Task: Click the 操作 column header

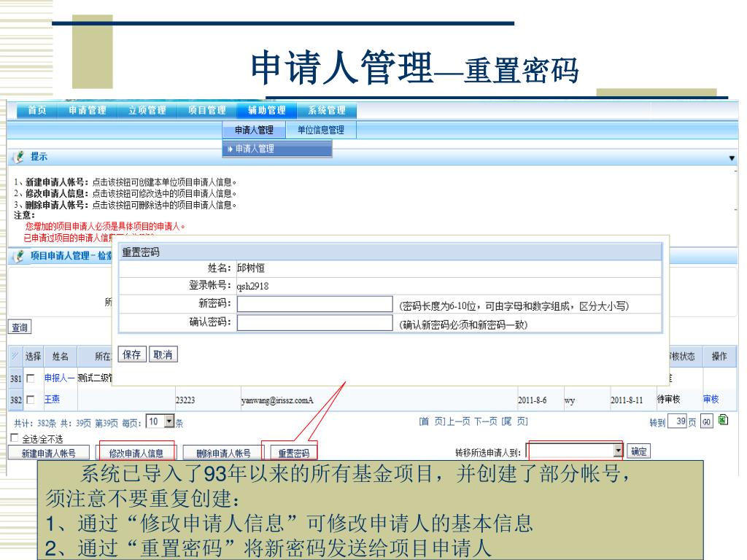Action: (x=719, y=357)
